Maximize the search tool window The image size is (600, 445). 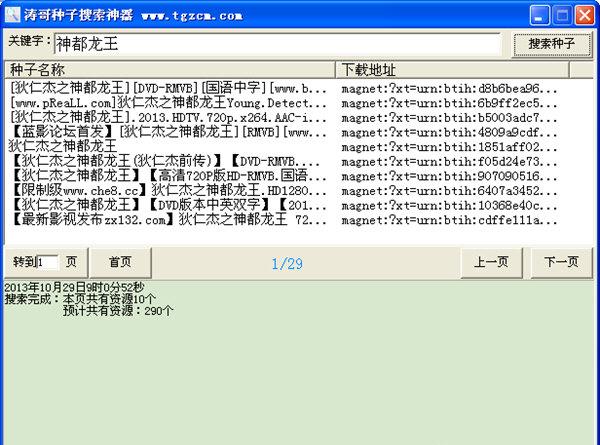click(x=565, y=14)
